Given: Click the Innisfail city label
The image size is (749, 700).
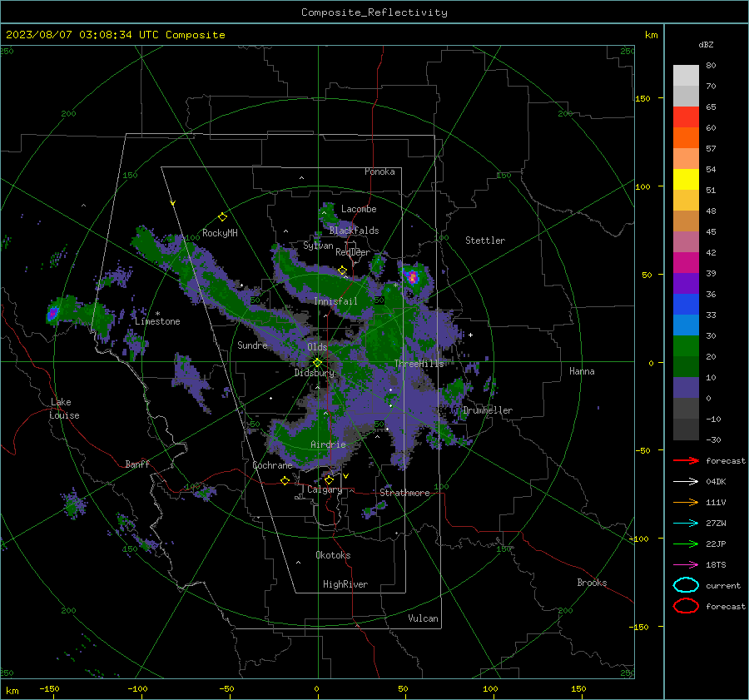Looking at the screenshot, I should click(335, 301).
